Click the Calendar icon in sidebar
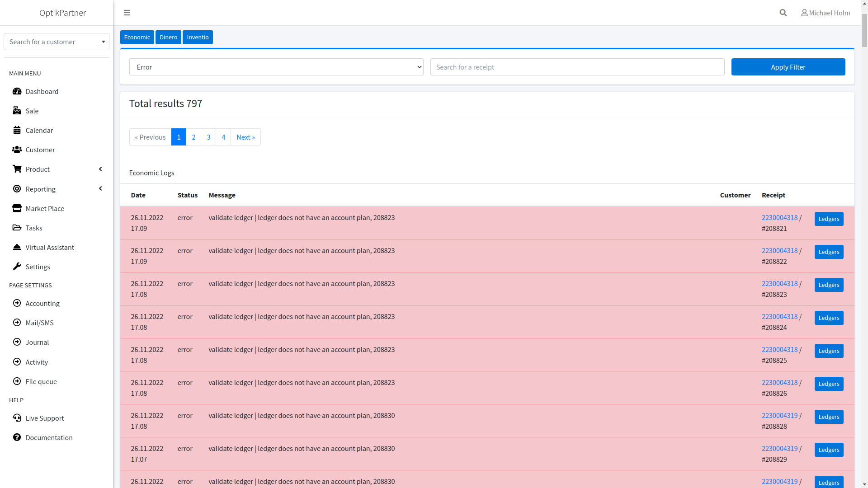The height and width of the screenshot is (488, 868). [x=17, y=130]
